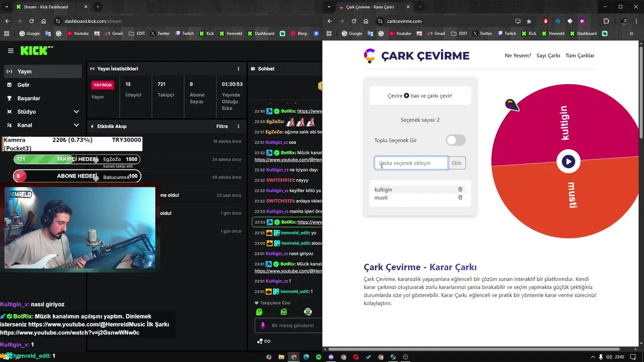
Task: Click the Ekle button
Action: pos(456,163)
